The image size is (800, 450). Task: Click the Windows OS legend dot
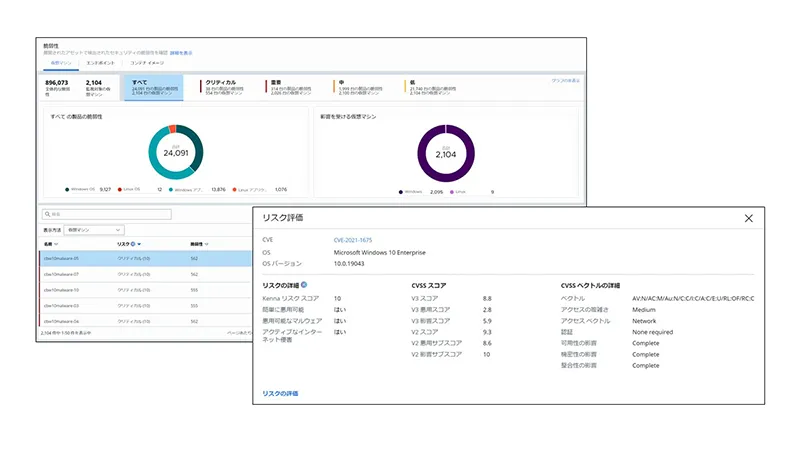(x=67, y=189)
